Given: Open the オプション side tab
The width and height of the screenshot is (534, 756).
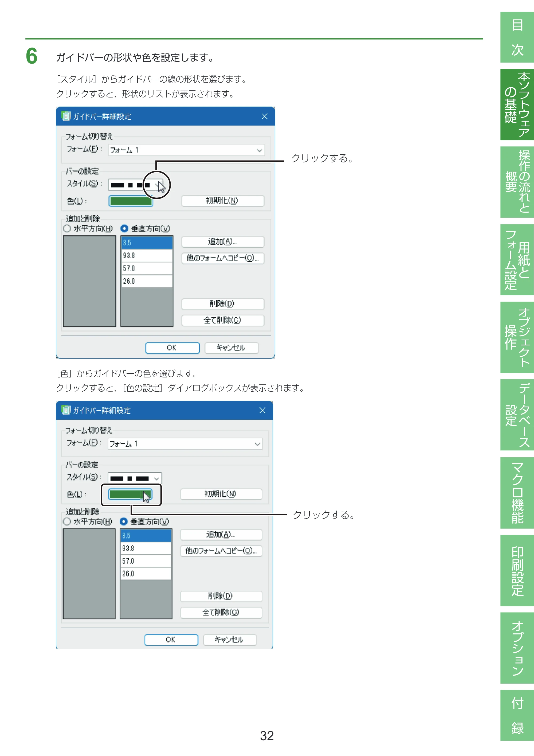Looking at the screenshot, I should tap(517, 648).
